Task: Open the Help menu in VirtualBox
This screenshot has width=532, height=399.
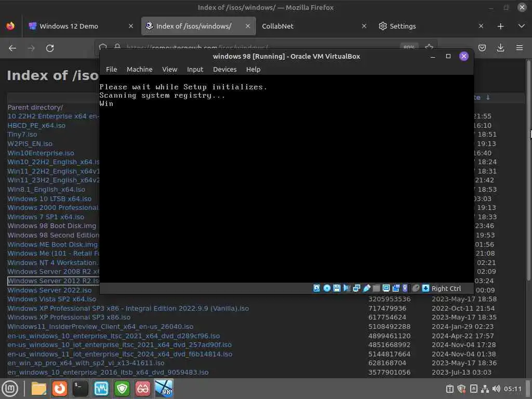Action: point(253,69)
